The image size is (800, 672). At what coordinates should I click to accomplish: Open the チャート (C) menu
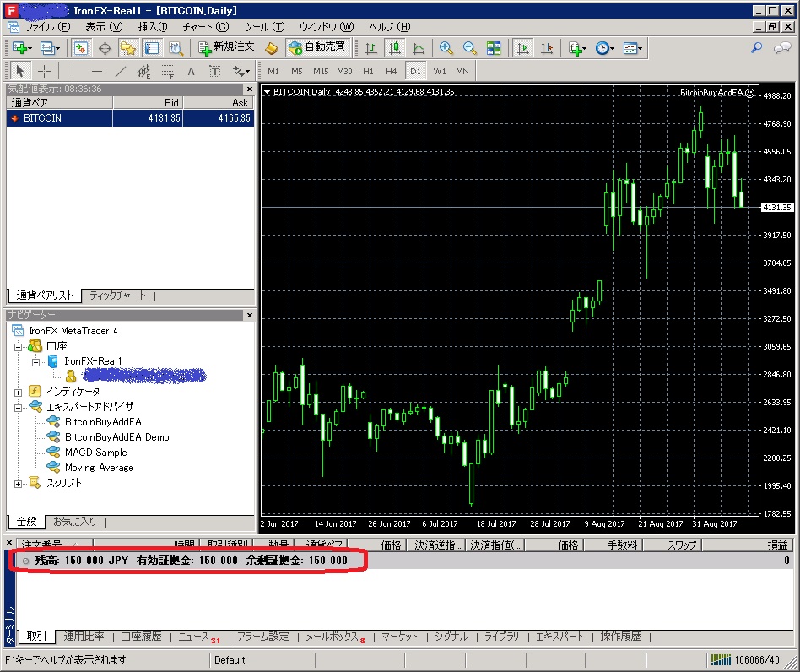coord(206,26)
